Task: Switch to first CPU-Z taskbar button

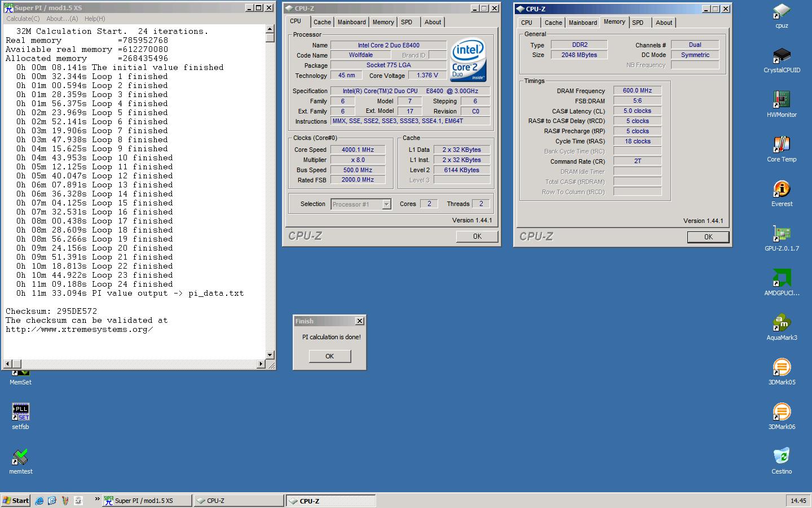Action: pos(239,501)
